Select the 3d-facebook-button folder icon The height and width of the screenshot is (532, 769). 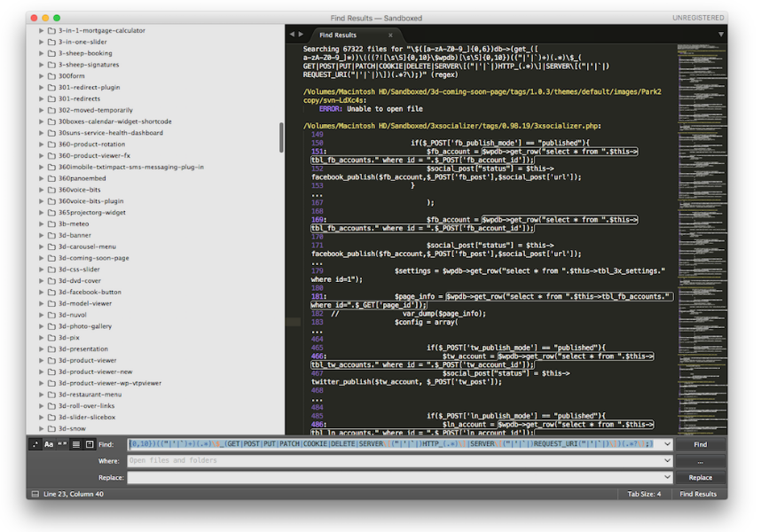(51, 292)
